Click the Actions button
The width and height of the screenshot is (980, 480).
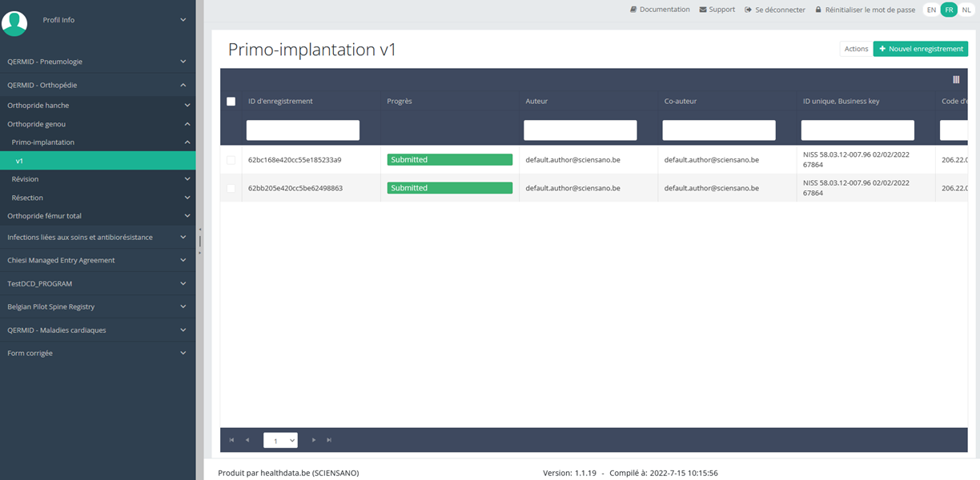(x=856, y=49)
